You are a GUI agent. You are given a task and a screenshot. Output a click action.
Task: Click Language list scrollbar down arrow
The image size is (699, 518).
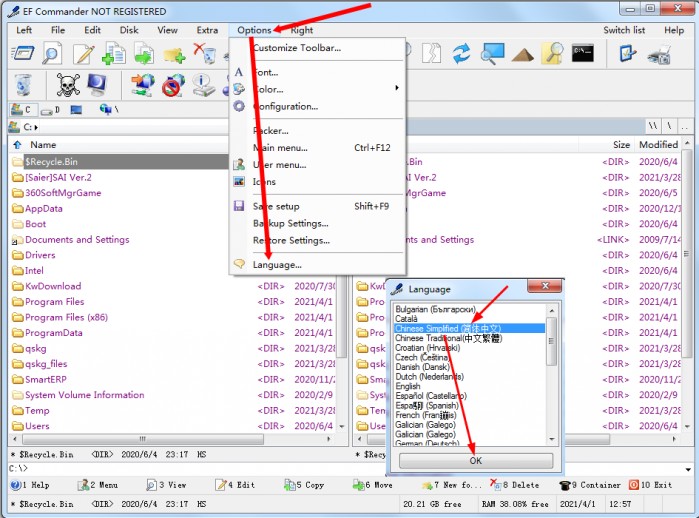coord(552,440)
